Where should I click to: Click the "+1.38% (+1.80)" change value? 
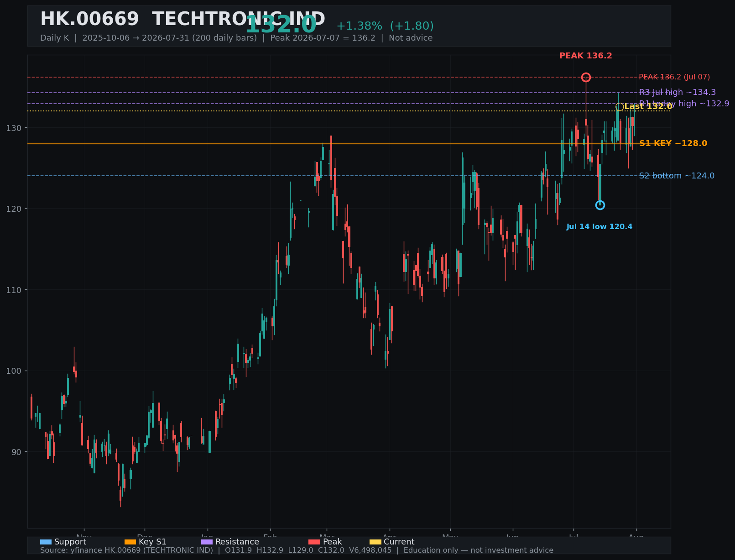pyautogui.click(x=385, y=26)
